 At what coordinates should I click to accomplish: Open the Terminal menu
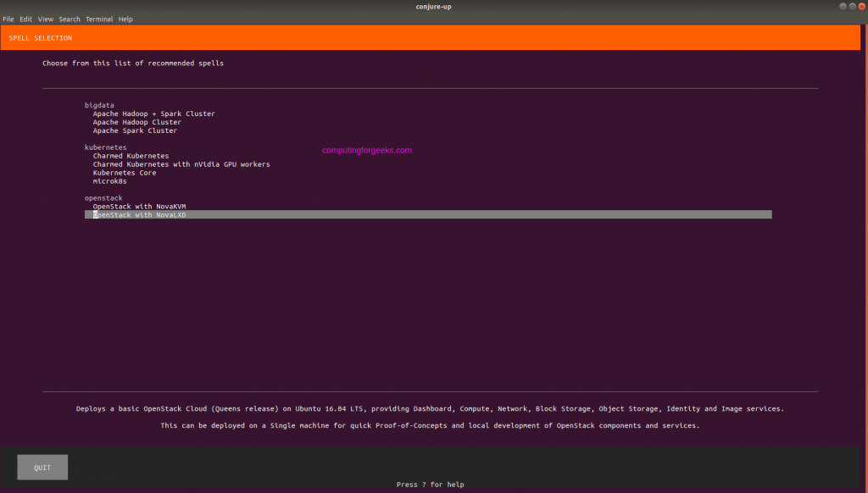pyautogui.click(x=99, y=19)
